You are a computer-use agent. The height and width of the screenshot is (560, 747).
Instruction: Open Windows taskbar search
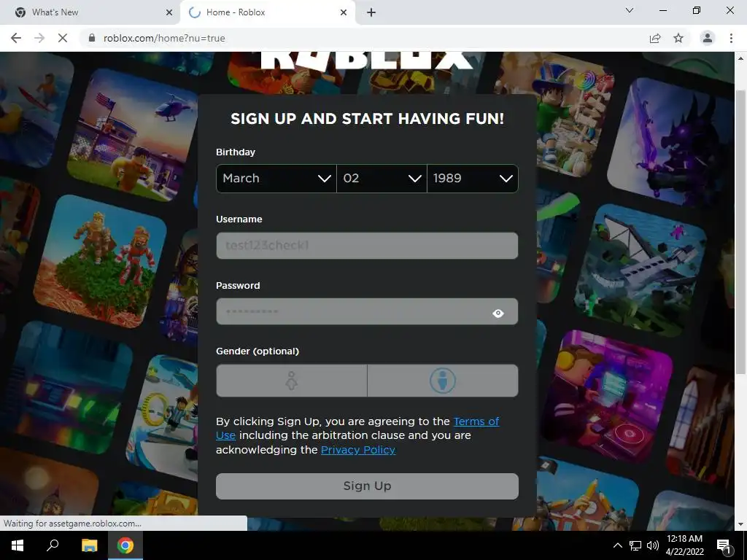coord(53,545)
